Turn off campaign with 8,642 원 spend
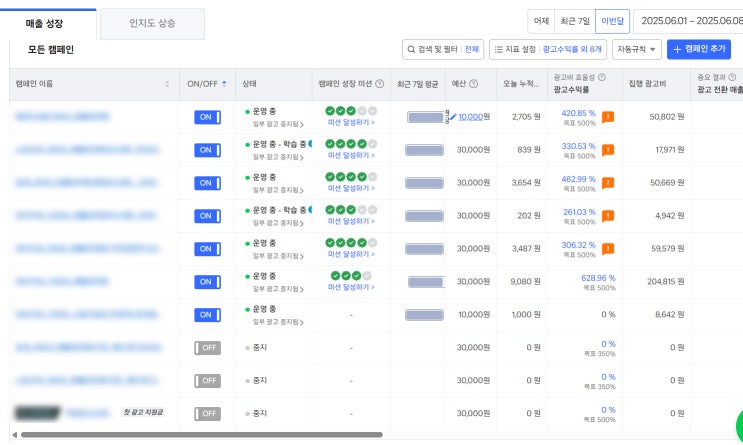Image resolution: width=743 pixels, height=445 pixels. (x=208, y=315)
